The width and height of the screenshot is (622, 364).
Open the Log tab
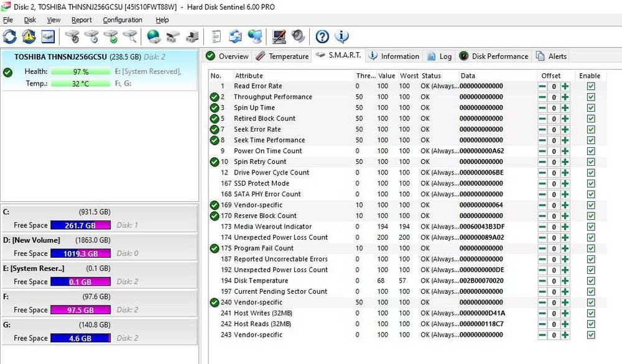point(440,57)
